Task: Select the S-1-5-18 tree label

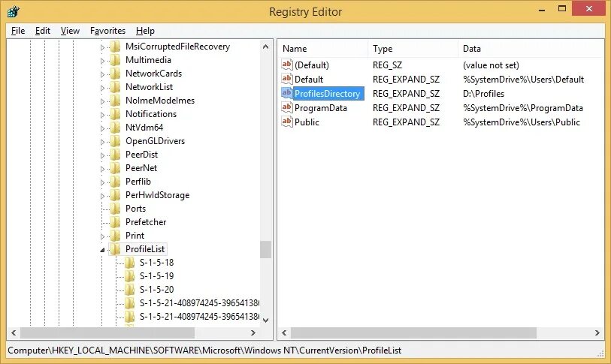Action: pos(156,263)
